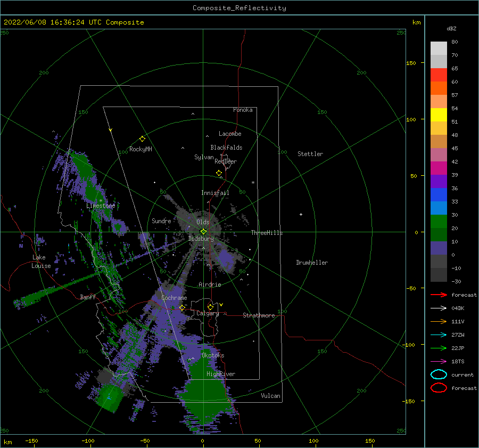Click the yellow diamond marker below RedDeer
This screenshot has height=448, width=479.
pyautogui.click(x=219, y=173)
